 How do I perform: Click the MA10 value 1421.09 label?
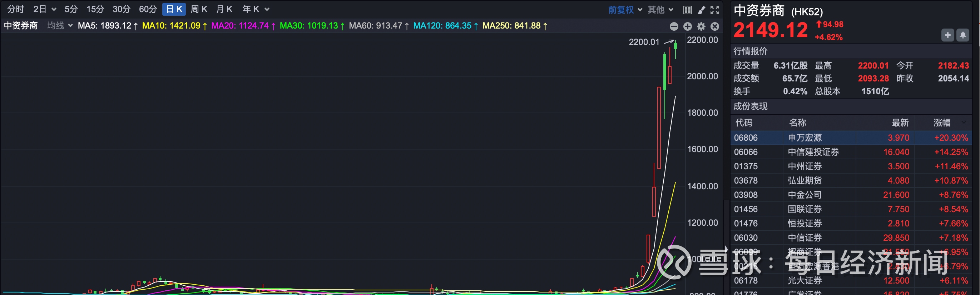click(x=175, y=26)
